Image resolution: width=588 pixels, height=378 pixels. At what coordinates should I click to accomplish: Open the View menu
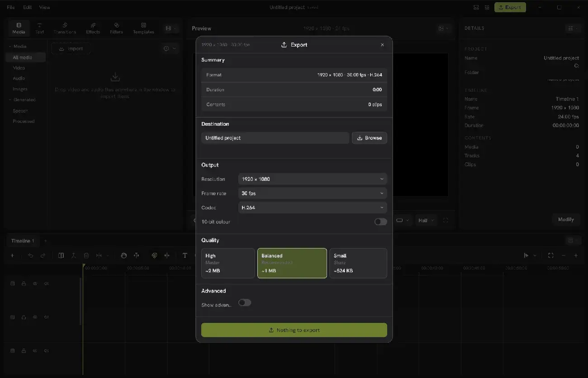44,7
